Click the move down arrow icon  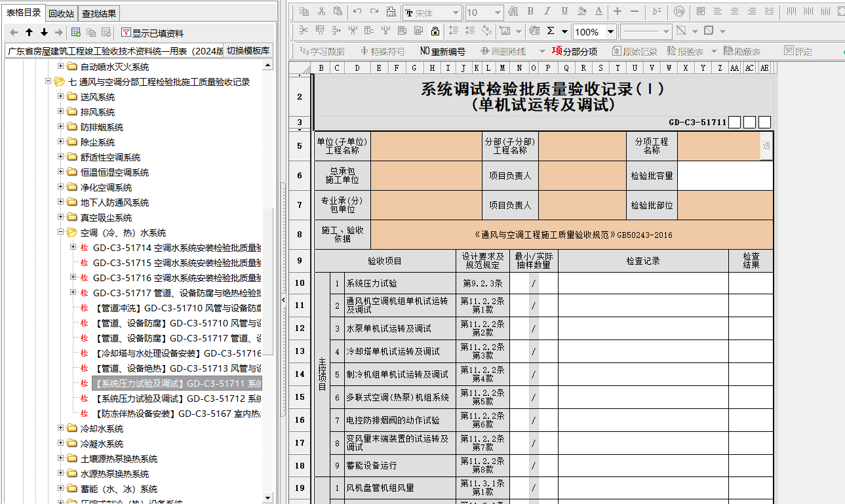tap(44, 32)
